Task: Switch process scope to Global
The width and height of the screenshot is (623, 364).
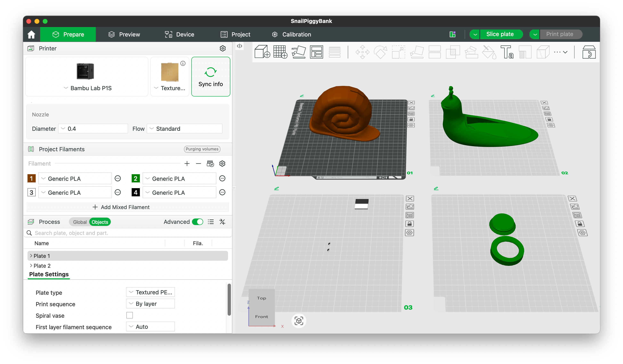Action: (x=80, y=222)
